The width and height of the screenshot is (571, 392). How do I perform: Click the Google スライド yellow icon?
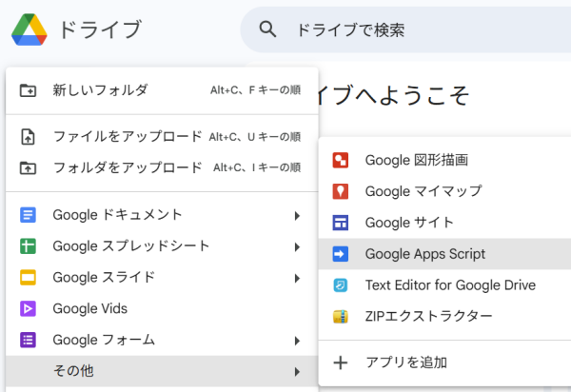pyautogui.click(x=28, y=278)
